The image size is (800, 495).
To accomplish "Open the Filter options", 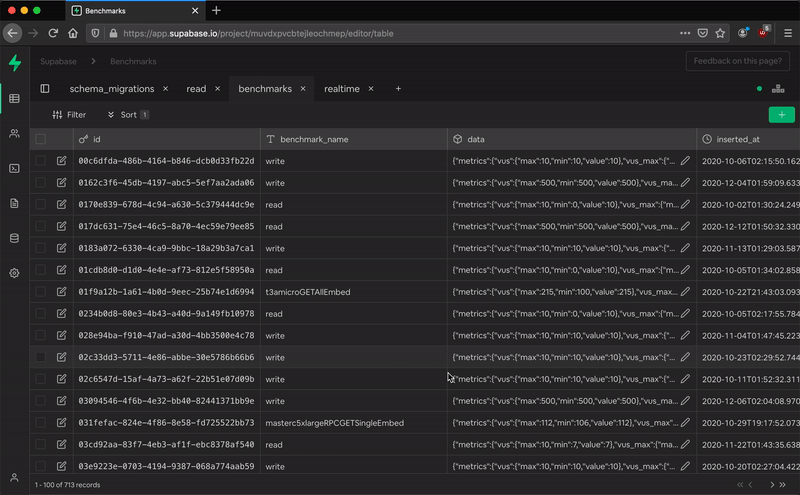I will click(x=69, y=115).
